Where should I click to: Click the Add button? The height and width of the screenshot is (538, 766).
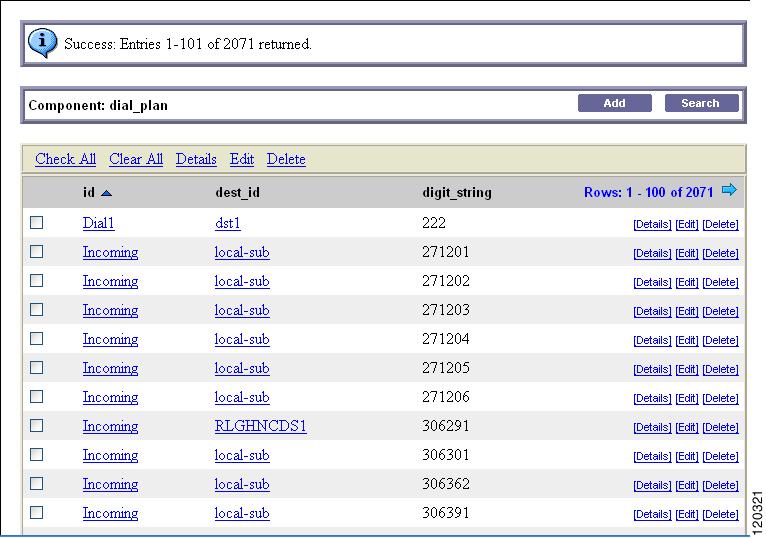click(615, 103)
